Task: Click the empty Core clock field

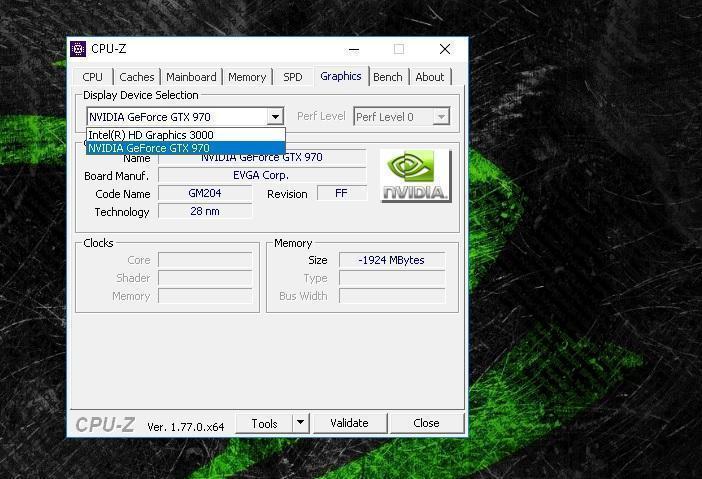Action: [x=205, y=260]
